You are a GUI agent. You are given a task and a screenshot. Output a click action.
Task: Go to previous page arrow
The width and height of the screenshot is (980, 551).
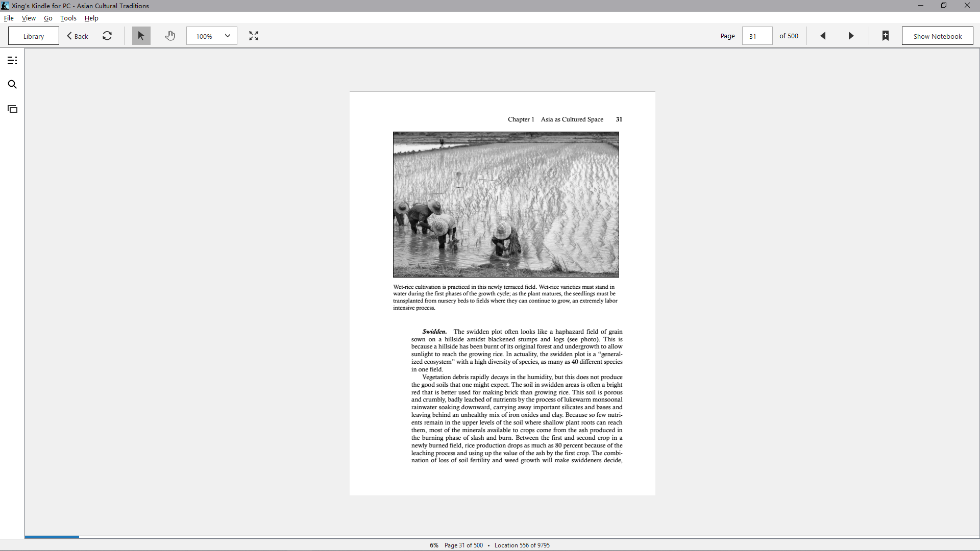(823, 36)
